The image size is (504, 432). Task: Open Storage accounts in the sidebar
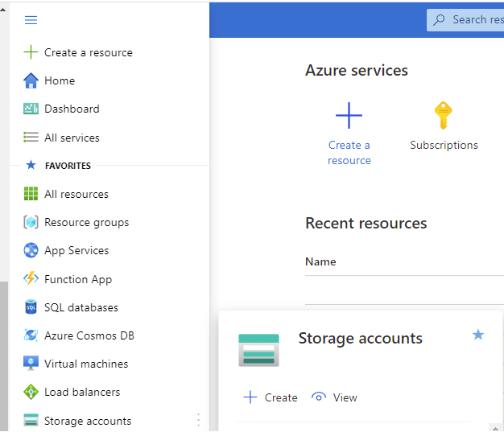(x=88, y=421)
